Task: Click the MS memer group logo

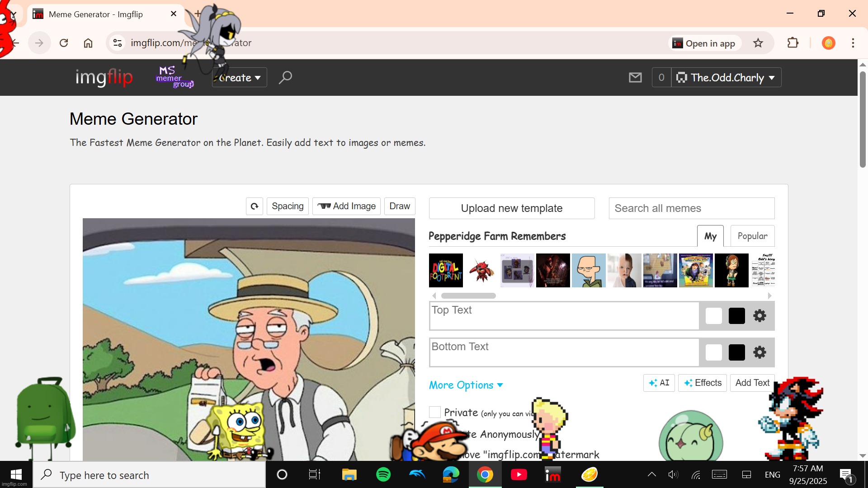Action: pyautogui.click(x=175, y=77)
